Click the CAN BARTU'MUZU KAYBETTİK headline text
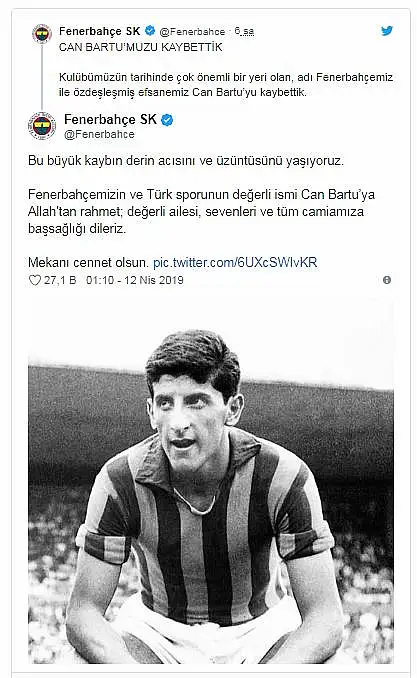This screenshot has width=417, height=678. click(141, 47)
